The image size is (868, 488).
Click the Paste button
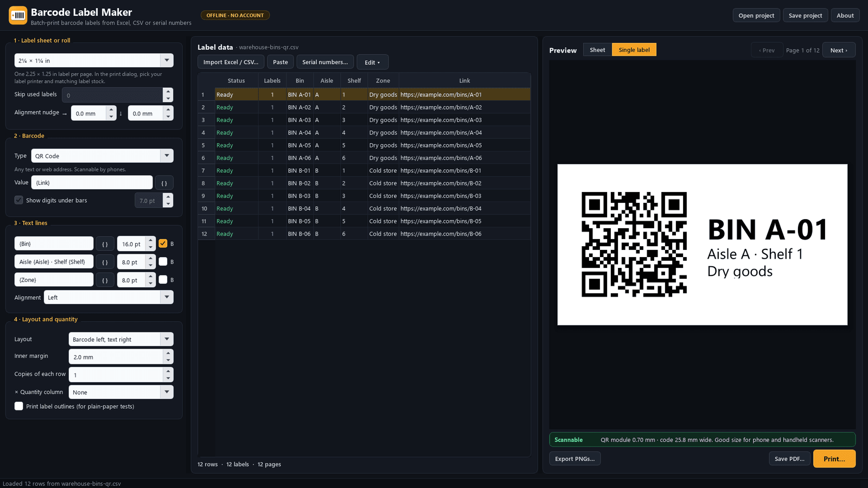click(280, 62)
